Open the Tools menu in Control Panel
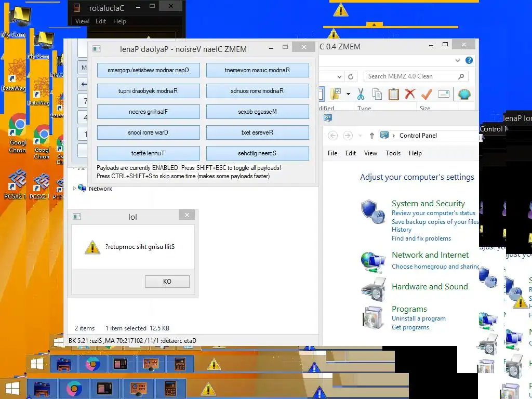This screenshot has height=399, width=532. (393, 153)
